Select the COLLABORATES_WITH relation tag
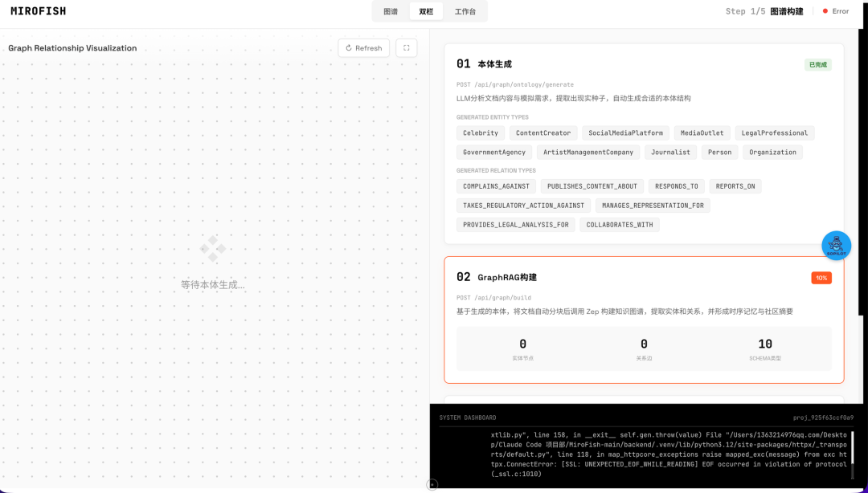This screenshot has width=868, height=493. pos(620,225)
